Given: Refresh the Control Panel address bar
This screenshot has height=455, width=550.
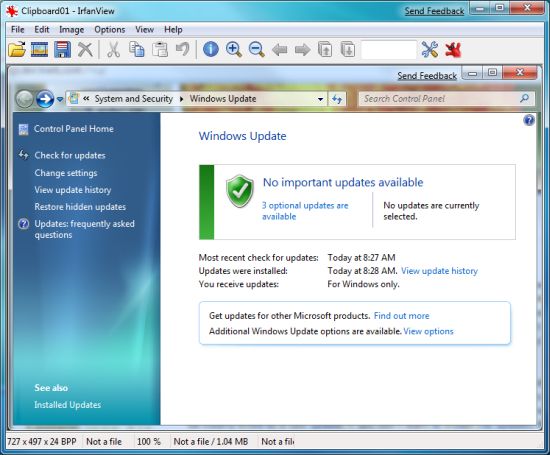Looking at the screenshot, I should click(337, 99).
